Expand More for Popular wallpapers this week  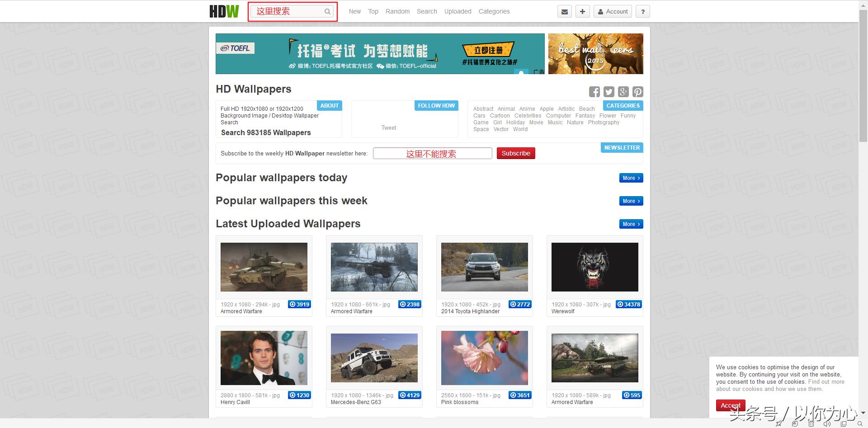point(631,201)
